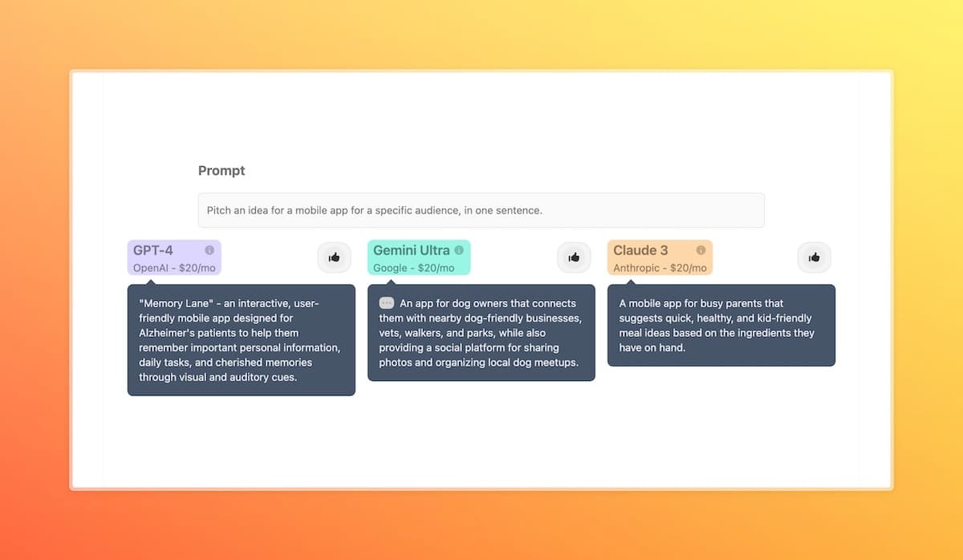This screenshot has height=560, width=963.
Task: Focus the prompt text input field
Action: (481, 210)
